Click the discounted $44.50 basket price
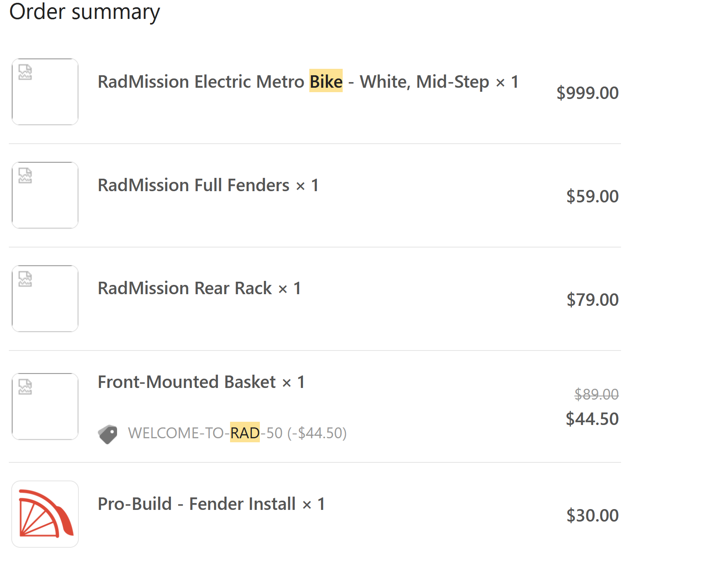Screen dimensions: 728x561 tap(592, 419)
